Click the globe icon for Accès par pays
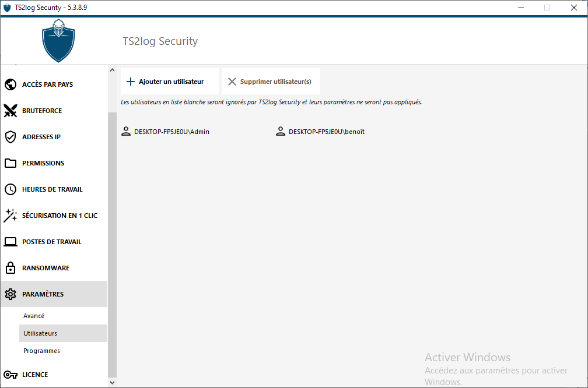 pyautogui.click(x=10, y=84)
